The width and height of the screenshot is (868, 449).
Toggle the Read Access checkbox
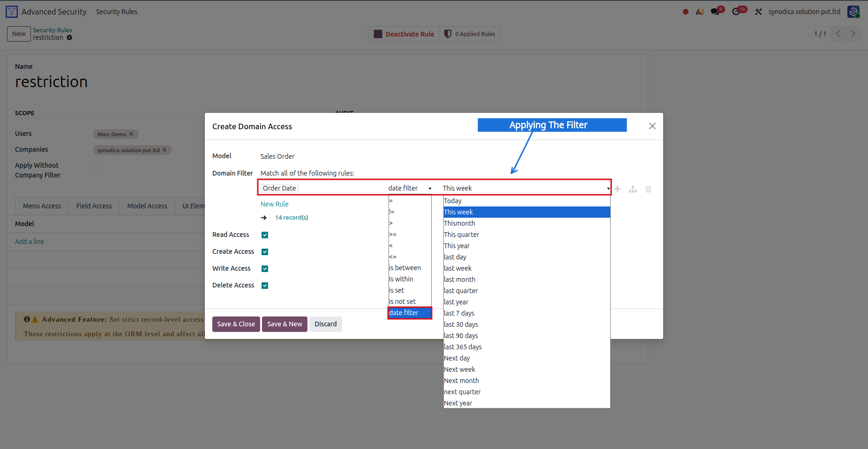coord(265,235)
